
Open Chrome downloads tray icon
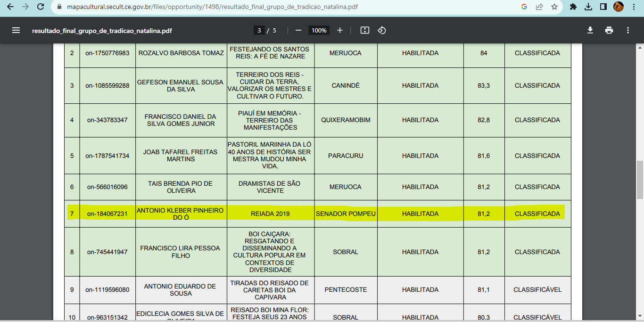[588, 7]
